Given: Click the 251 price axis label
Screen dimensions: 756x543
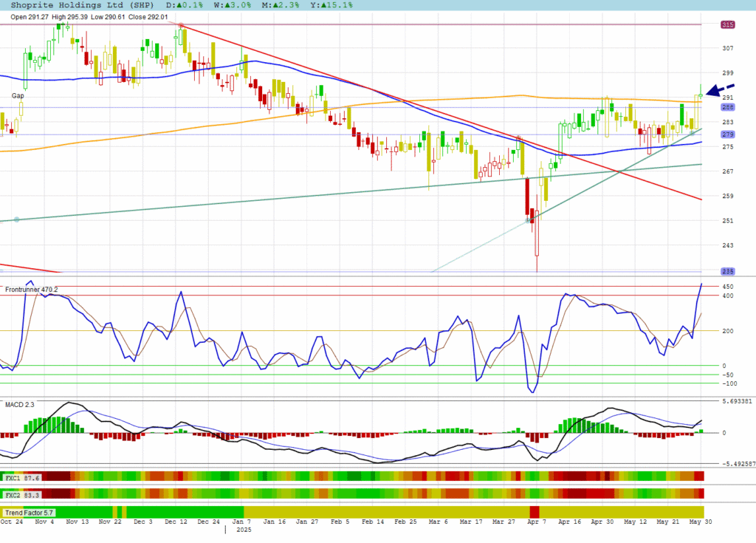Looking at the screenshot, I should (x=727, y=221).
